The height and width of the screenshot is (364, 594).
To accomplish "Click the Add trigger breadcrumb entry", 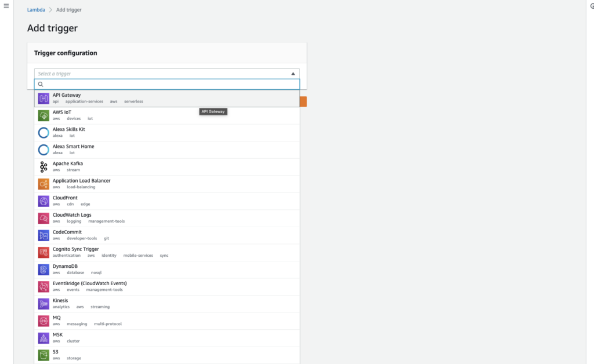I will tap(68, 9).
